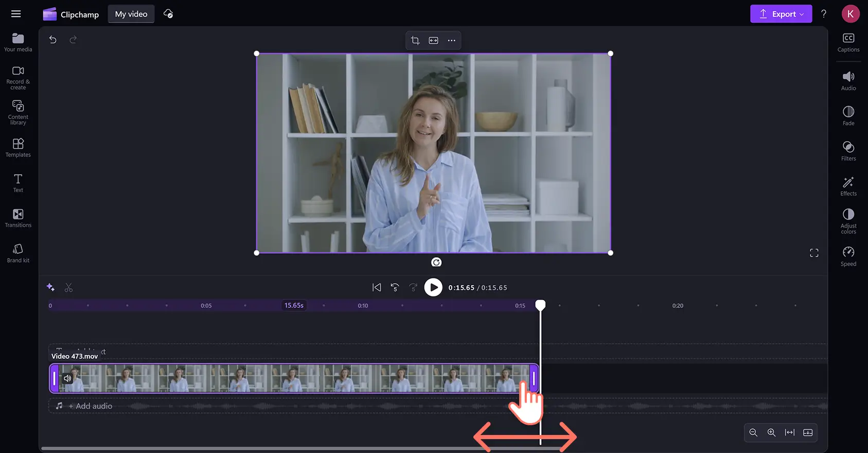Viewport: 868px width, 453px height.
Task: Open the help question mark
Action: (824, 14)
